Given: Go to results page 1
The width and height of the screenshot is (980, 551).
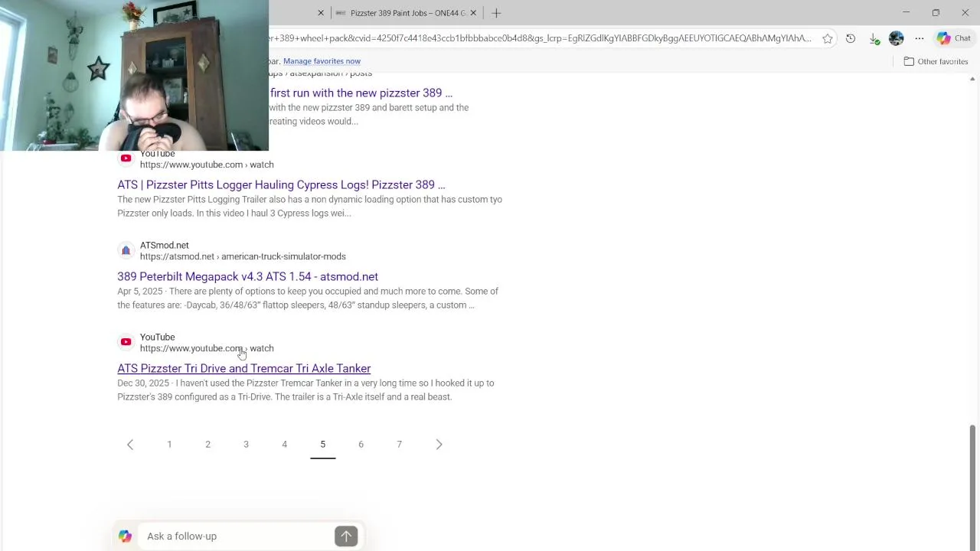Looking at the screenshot, I should pos(169,445).
